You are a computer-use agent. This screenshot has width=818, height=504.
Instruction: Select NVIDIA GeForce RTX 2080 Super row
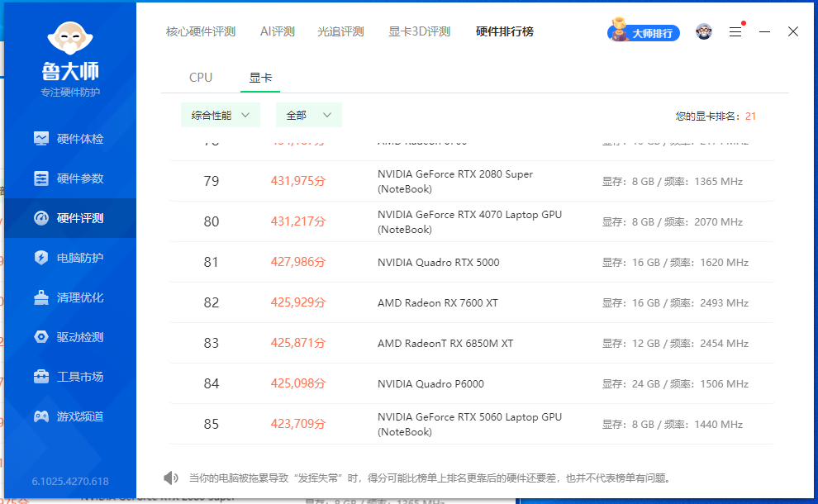[472, 181]
